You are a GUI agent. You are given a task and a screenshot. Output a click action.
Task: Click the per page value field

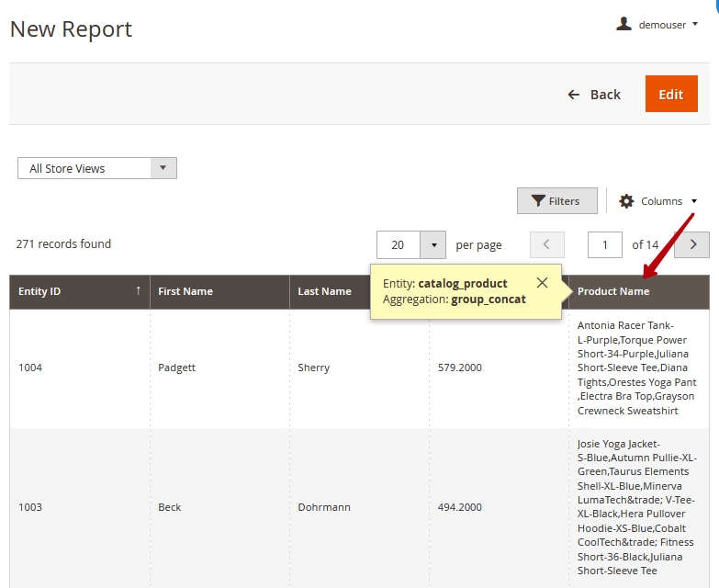[399, 244]
